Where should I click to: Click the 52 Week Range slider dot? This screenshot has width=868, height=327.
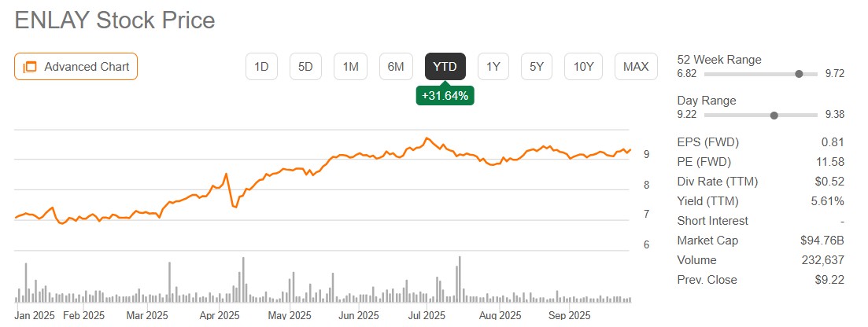800,74
